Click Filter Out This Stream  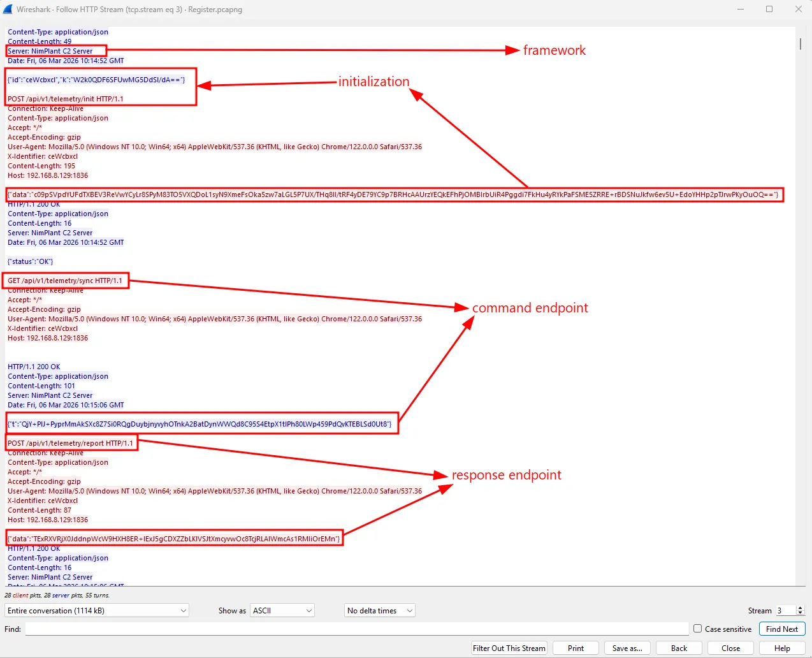(509, 648)
